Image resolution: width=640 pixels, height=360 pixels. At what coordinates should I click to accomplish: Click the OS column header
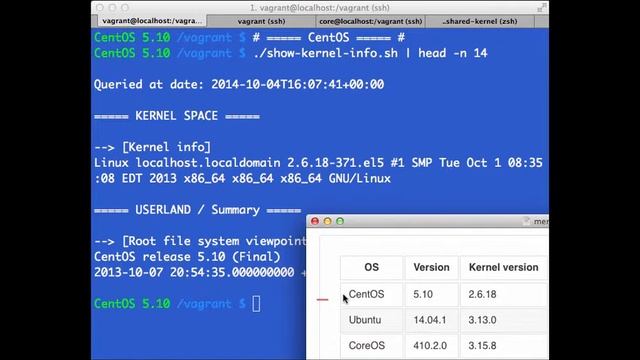click(371, 267)
